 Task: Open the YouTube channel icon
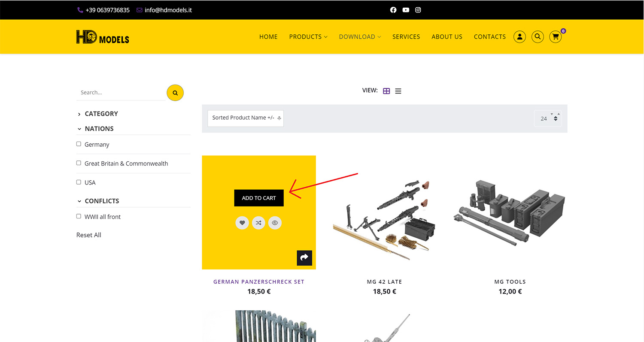(x=406, y=10)
